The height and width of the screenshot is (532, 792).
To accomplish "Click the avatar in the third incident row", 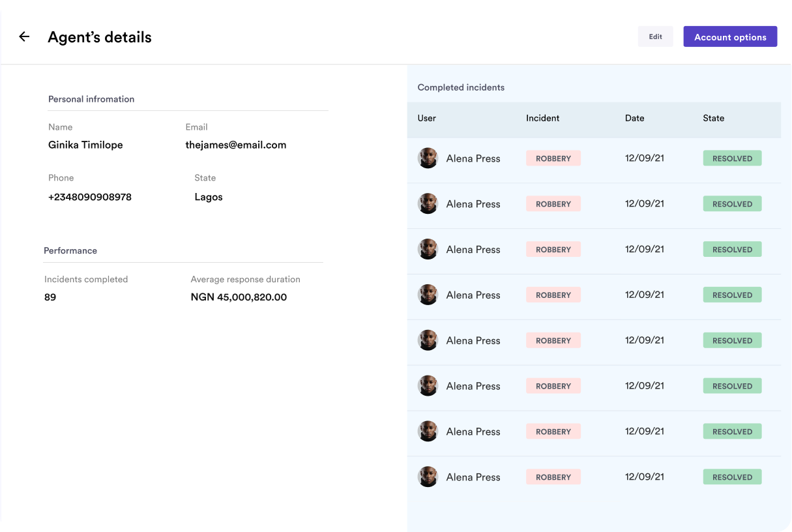I will [x=428, y=249].
